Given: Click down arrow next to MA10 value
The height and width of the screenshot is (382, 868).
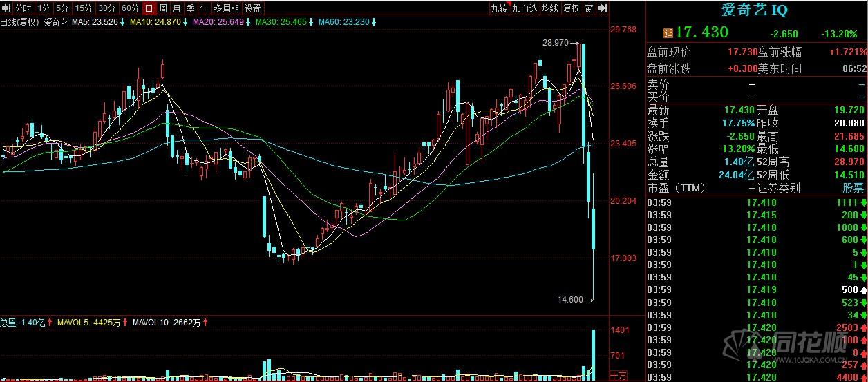Looking at the screenshot, I should pos(185,22).
